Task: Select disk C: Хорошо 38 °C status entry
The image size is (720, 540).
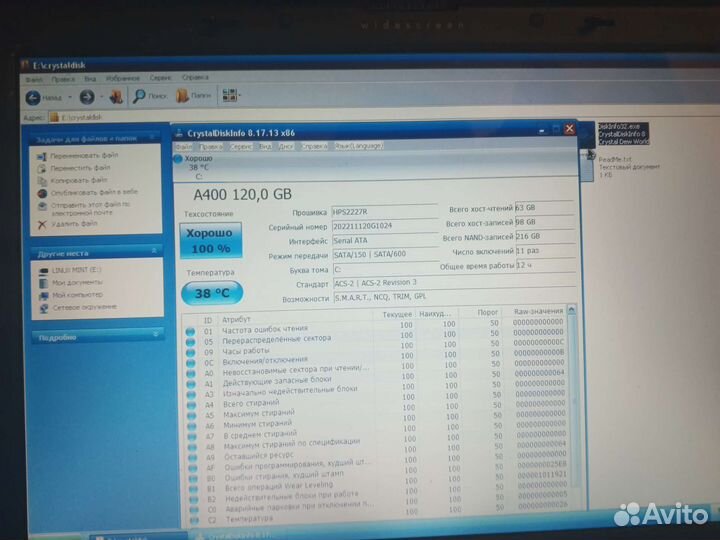Action: pyautogui.click(x=193, y=167)
